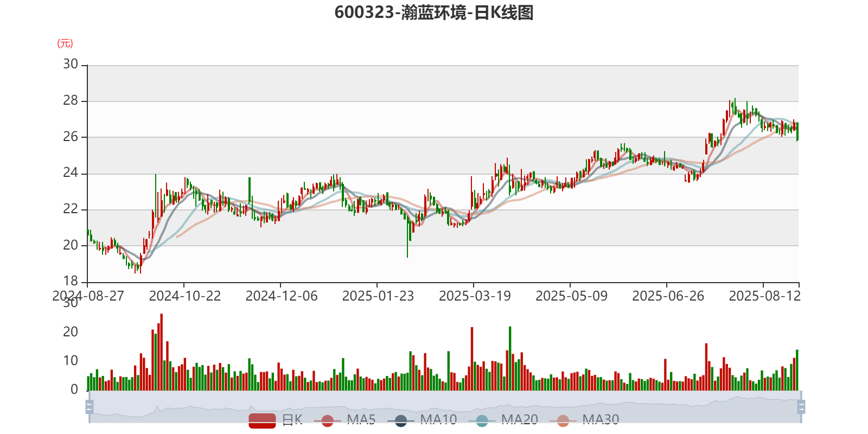Click the price axis label 24
This screenshot has width=868, height=434.
click(71, 173)
